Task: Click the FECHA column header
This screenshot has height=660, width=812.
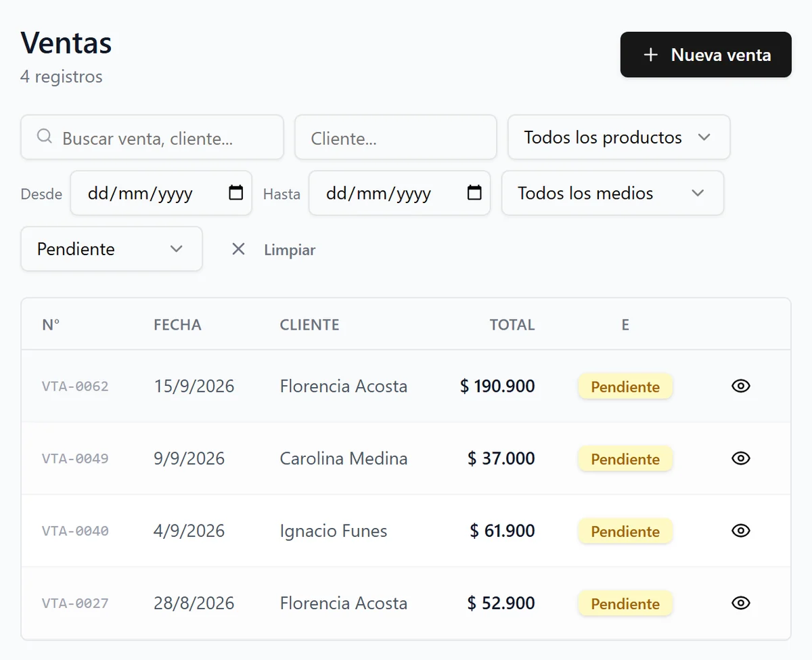Action: pos(177,325)
